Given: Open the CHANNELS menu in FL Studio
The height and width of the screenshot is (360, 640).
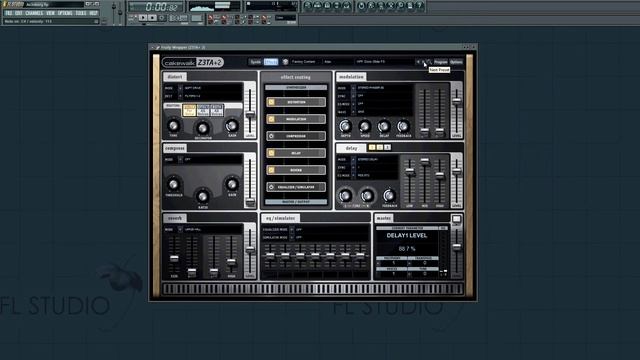Looking at the screenshot, I should coord(34,13).
